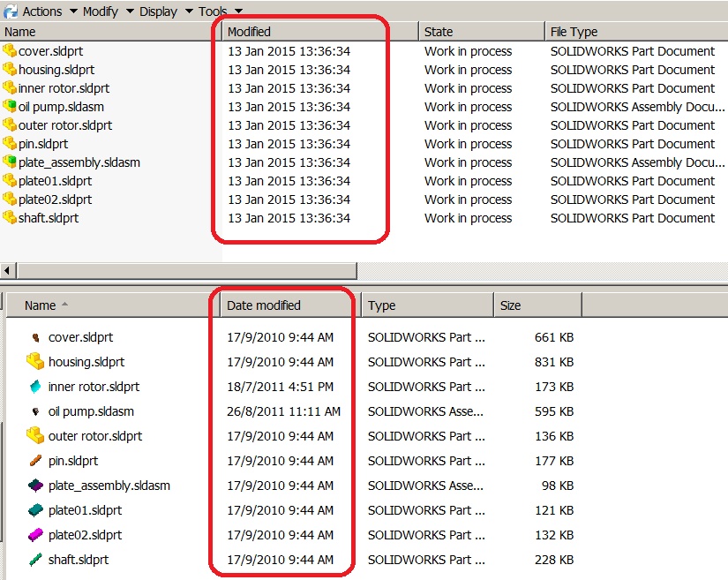Click the outer rotor.sldprt icon in vault list
Viewport: 728px width, 580px height.
coord(10,124)
